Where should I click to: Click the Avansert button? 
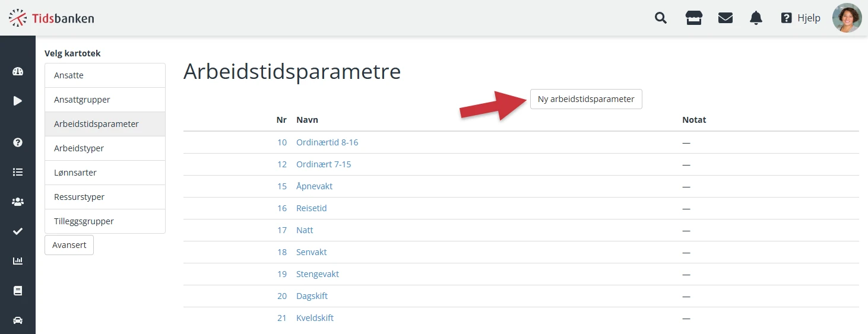(x=69, y=245)
